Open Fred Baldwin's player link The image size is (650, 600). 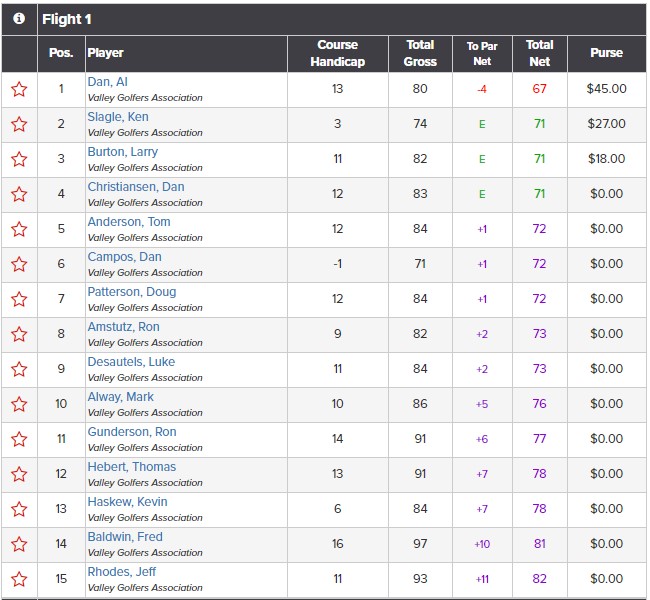125,537
